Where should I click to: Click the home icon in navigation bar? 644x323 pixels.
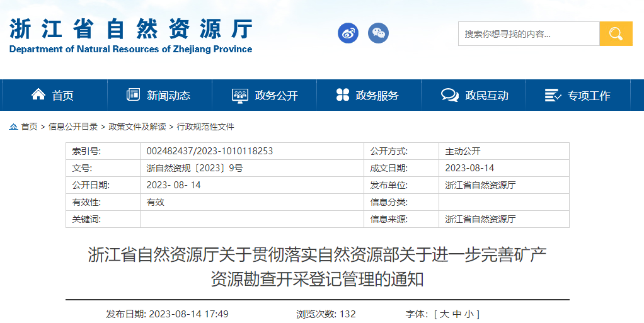tap(38, 94)
